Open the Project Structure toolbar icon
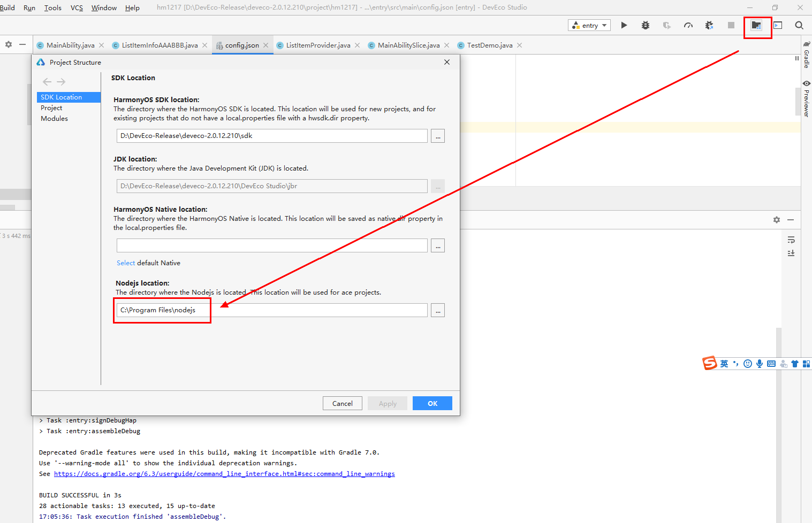 (x=756, y=25)
